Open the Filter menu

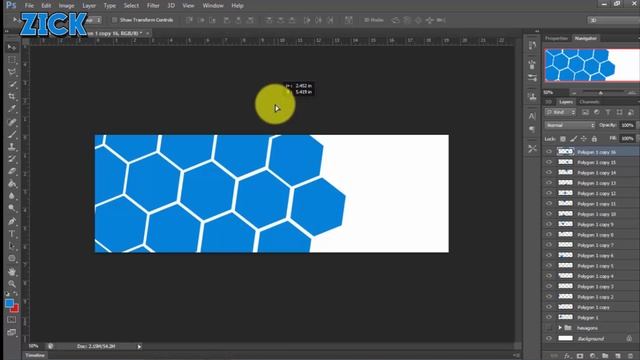pos(153,6)
